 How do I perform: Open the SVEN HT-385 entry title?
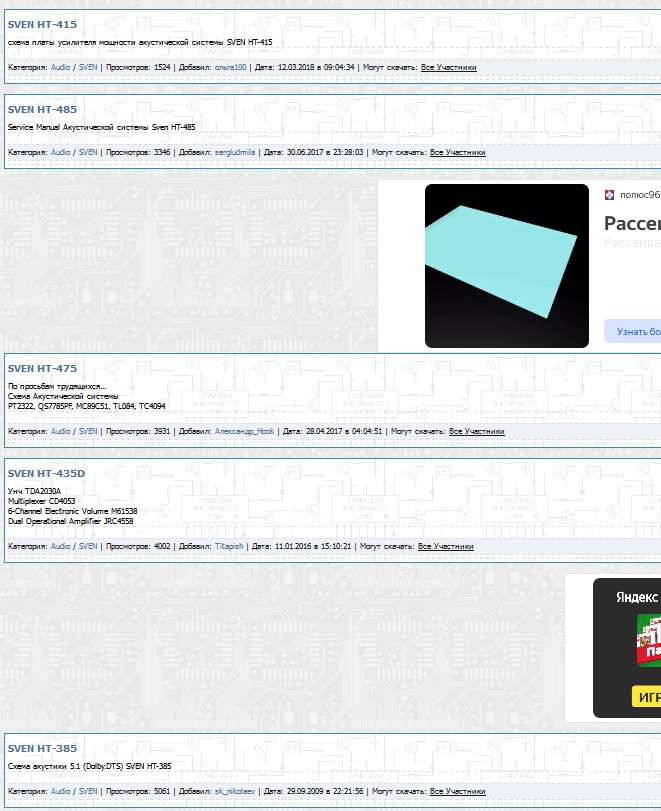point(41,748)
